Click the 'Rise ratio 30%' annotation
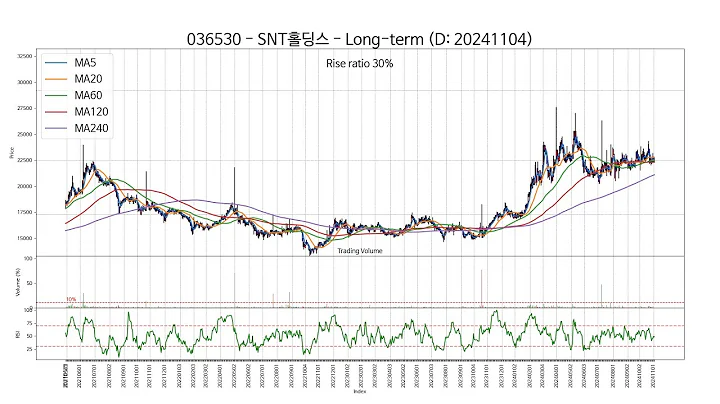Viewport: 720px width, 404px height. 360,63
